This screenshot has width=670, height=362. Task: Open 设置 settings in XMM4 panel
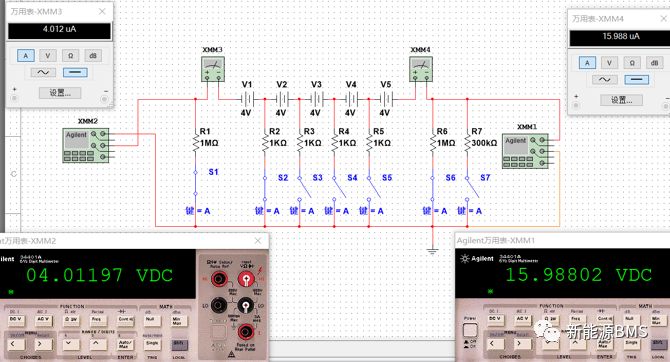pyautogui.click(x=621, y=100)
